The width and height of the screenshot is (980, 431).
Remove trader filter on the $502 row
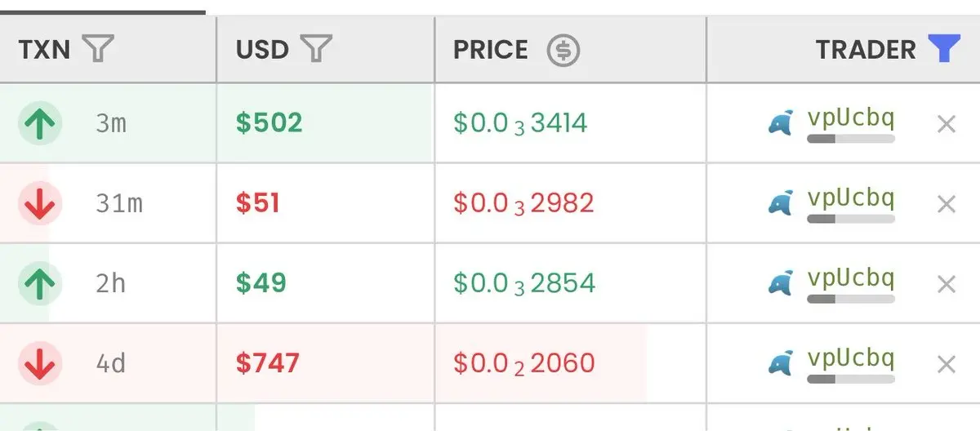click(x=946, y=124)
